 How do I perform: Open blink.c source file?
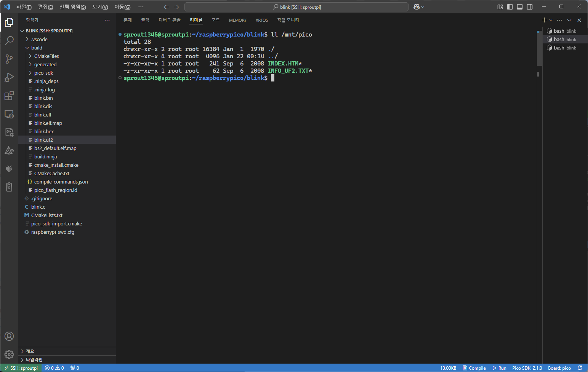click(x=67, y=207)
